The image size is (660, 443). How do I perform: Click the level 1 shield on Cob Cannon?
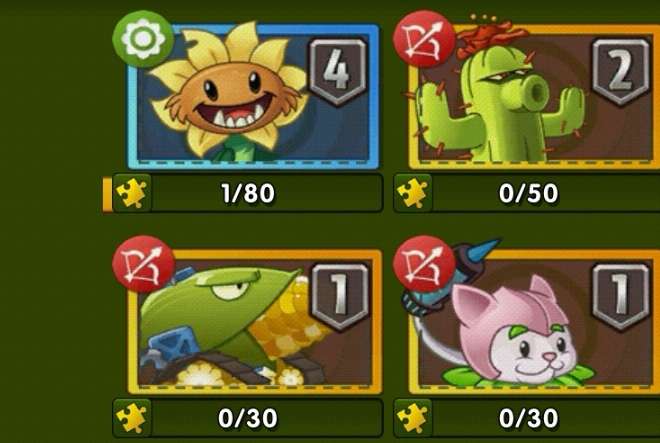coord(339,296)
